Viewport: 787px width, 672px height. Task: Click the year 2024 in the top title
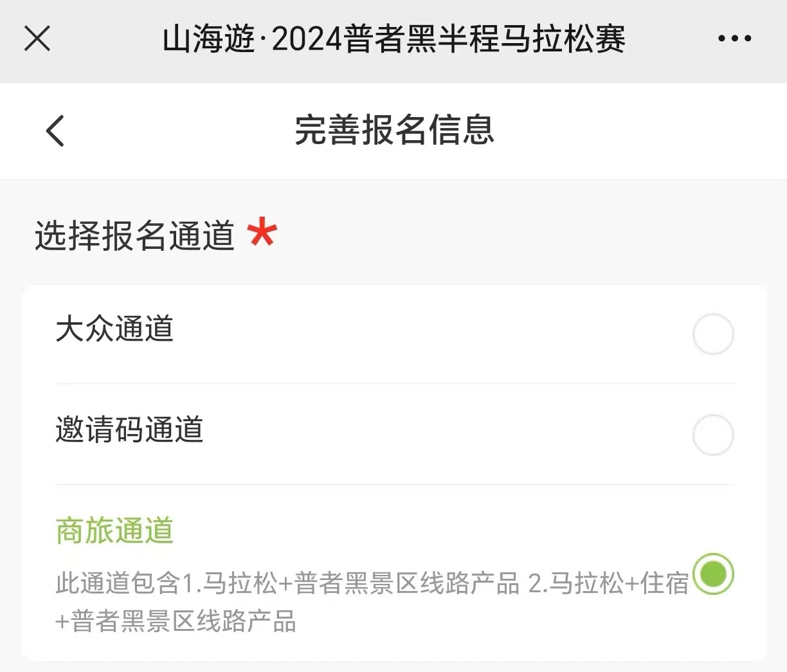[x=307, y=39]
